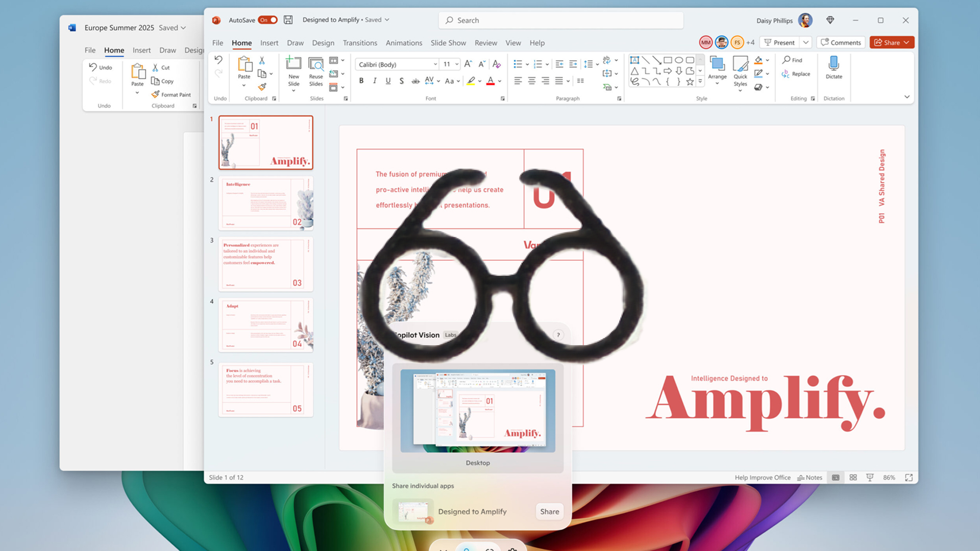Open the Design tab in PowerPoint
The image size is (980, 551).
pos(323,43)
